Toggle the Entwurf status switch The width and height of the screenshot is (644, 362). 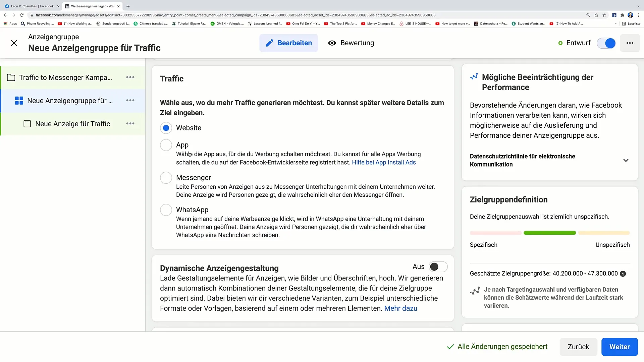point(609,43)
